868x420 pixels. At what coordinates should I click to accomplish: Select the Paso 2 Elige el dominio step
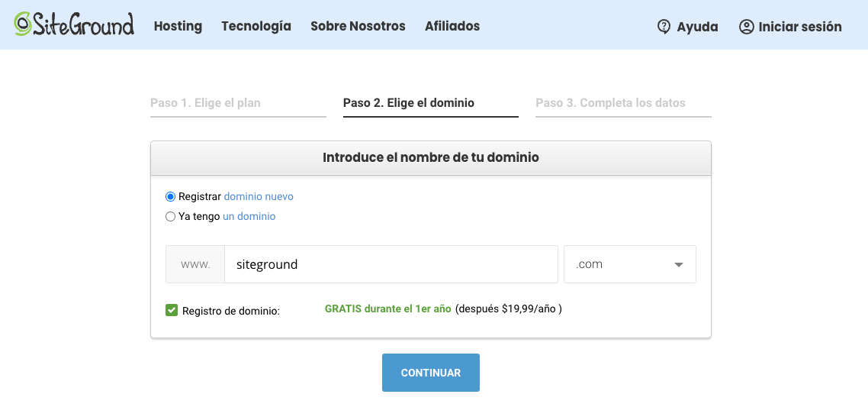pyautogui.click(x=409, y=103)
